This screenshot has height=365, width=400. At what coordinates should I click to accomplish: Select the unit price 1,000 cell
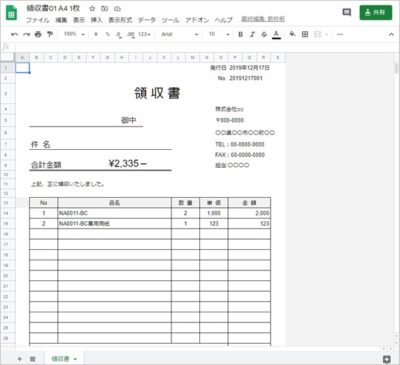point(214,213)
